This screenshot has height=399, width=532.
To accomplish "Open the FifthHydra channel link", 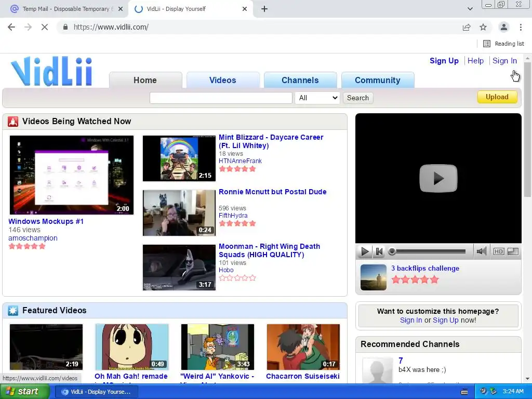I will point(233,216).
